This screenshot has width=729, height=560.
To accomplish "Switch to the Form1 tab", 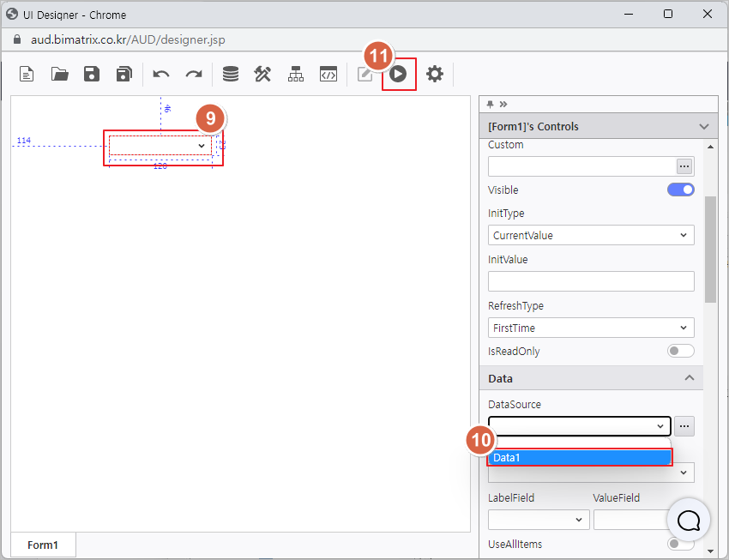I will point(43,545).
